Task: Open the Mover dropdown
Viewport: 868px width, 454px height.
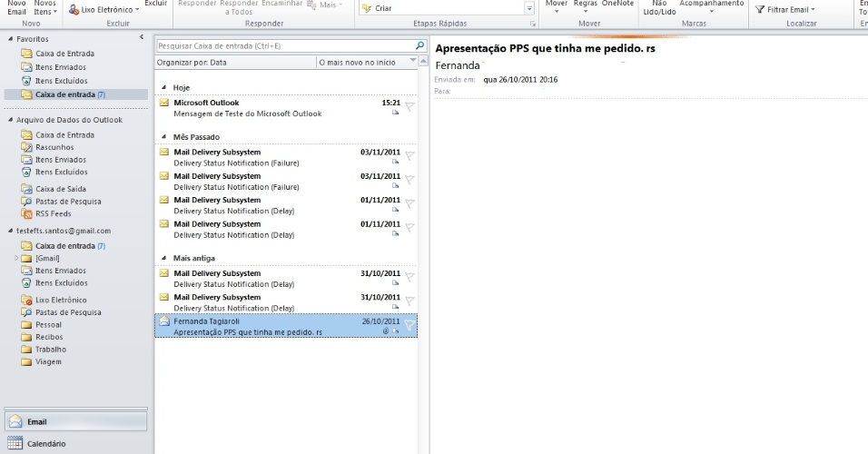Action: [557, 7]
